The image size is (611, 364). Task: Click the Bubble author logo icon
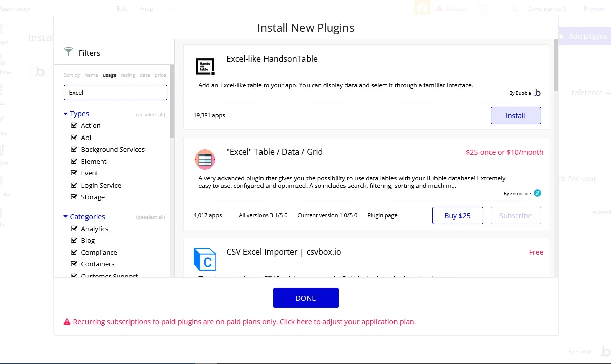click(x=537, y=93)
